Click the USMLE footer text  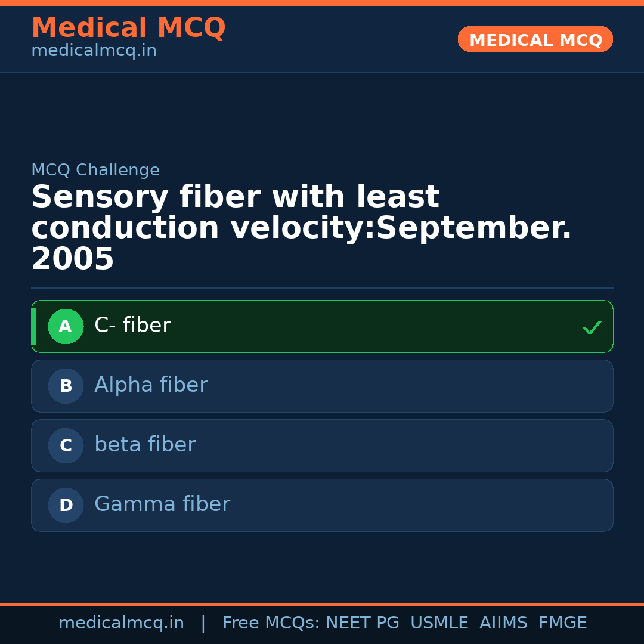tap(439, 623)
